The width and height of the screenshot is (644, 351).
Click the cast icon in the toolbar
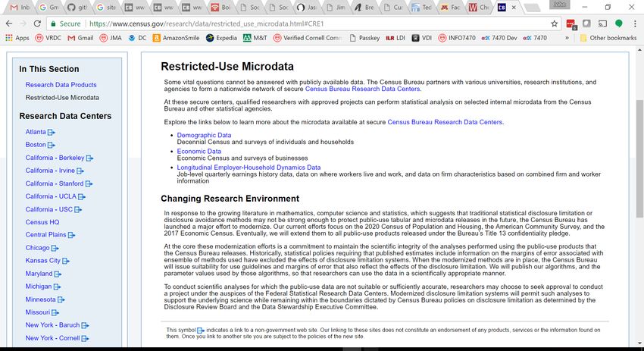(x=602, y=24)
